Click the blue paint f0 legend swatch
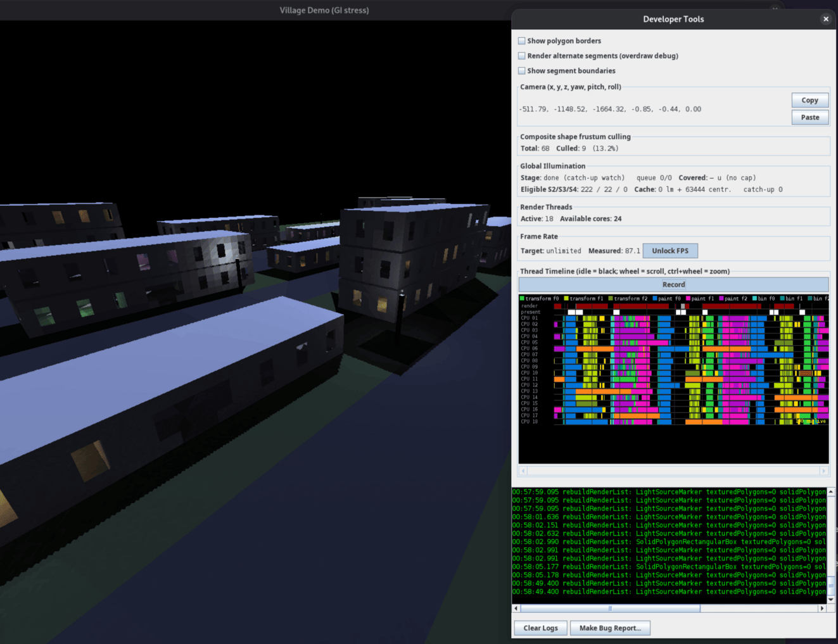The image size is (838, 644). click(x=655, y=298)
